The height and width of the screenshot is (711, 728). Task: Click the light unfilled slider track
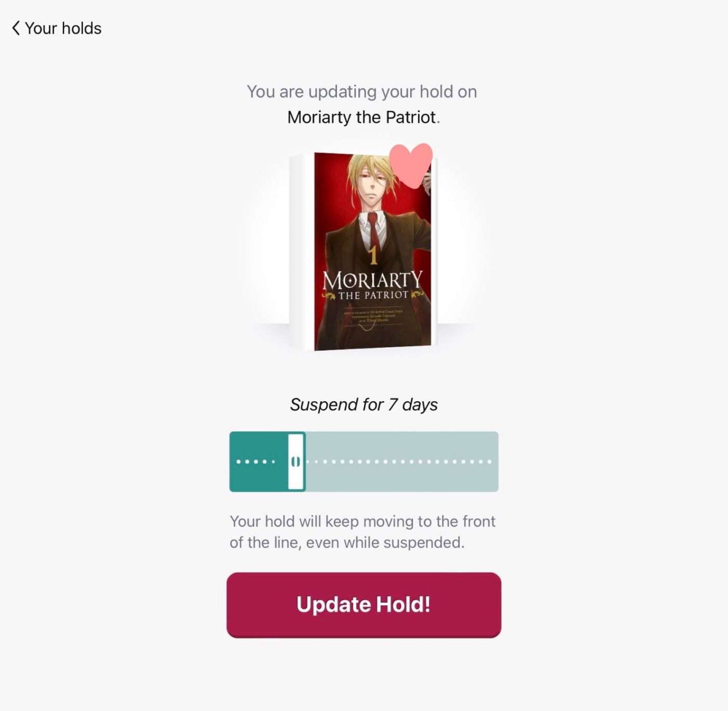400,462
